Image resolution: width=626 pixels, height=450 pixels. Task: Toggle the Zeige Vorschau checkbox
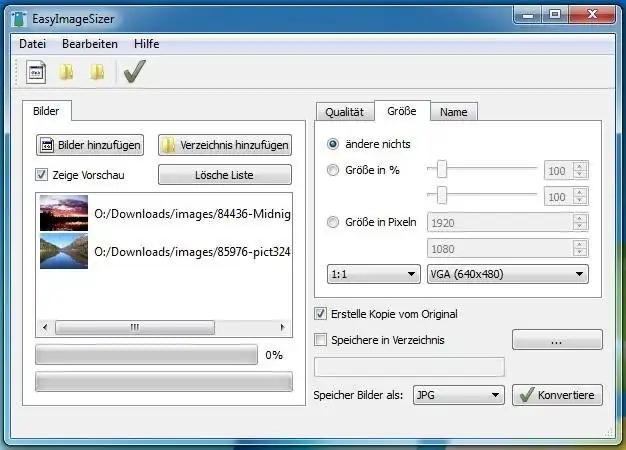point(42,174)
